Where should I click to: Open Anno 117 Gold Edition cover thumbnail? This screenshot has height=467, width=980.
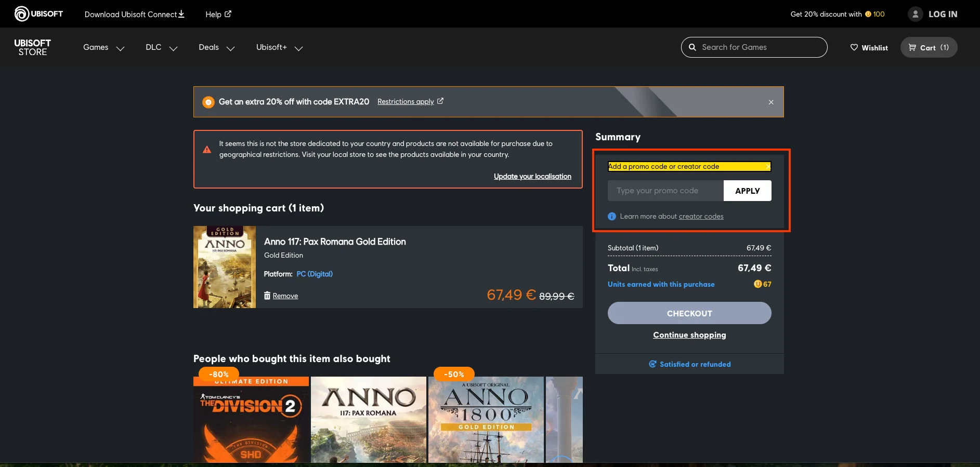[225, 267]
